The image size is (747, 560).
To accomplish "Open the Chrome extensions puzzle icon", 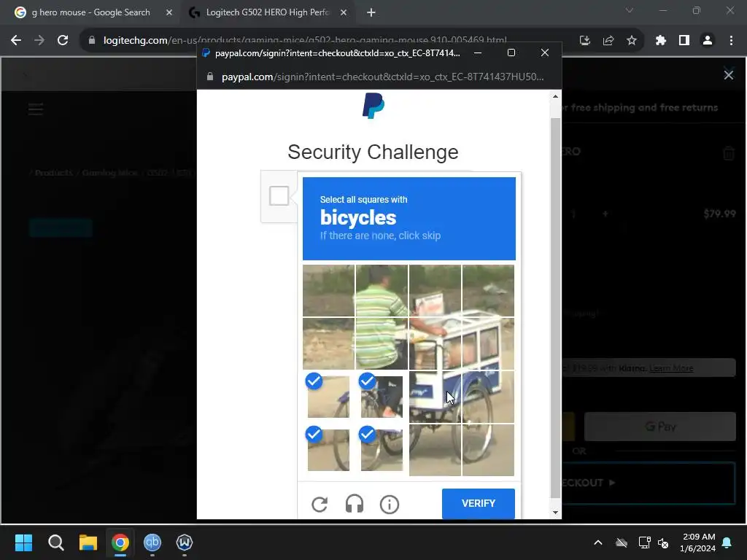I will pos(660,41).
